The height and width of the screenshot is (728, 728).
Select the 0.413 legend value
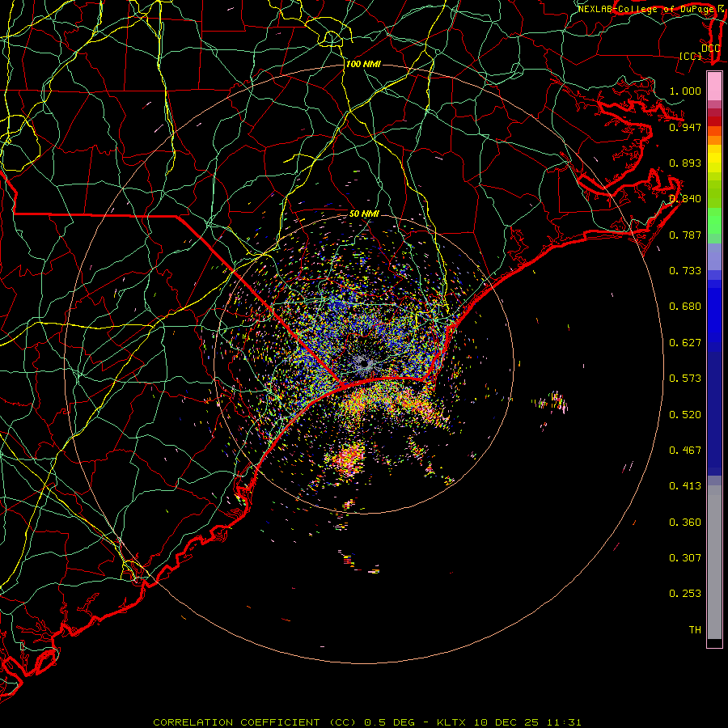click(685, 486)
